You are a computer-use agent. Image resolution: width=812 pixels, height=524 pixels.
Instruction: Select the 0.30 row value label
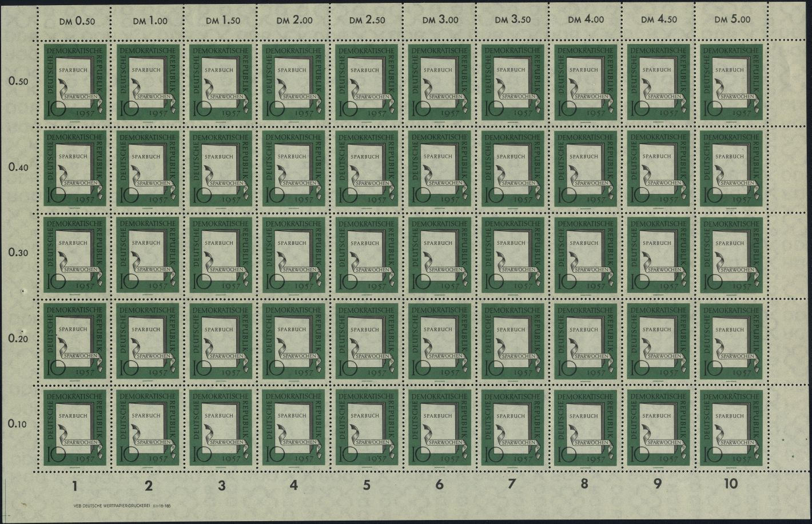pos(18,253)
